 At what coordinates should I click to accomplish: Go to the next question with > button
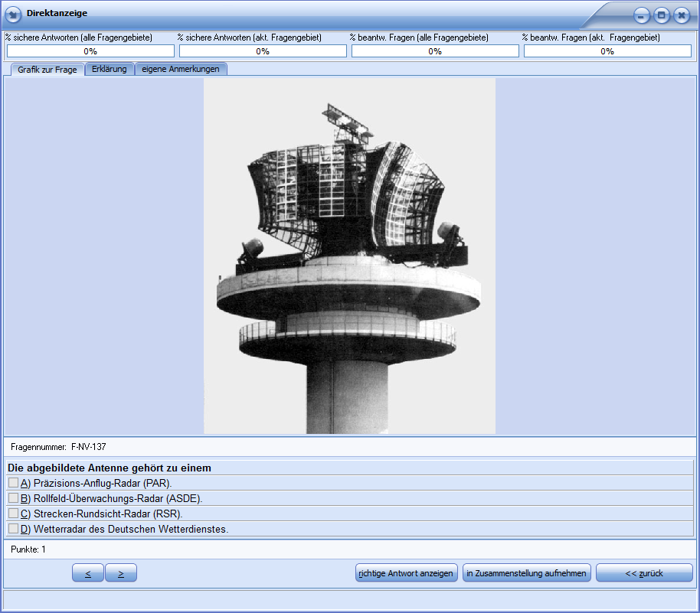(121, 573)
